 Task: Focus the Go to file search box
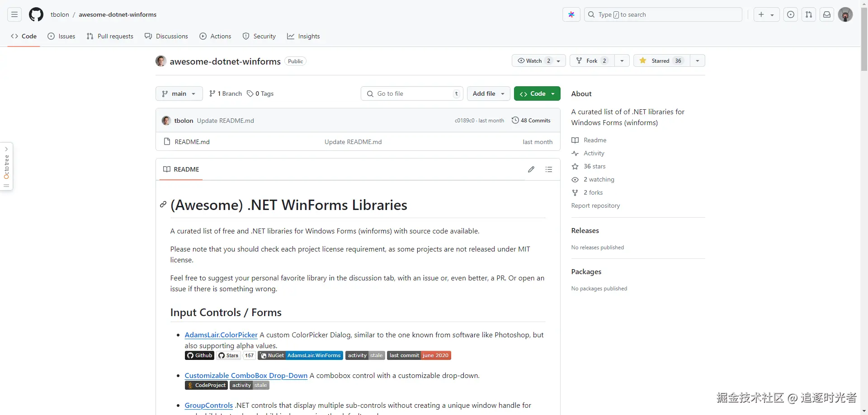tap(412, 93)
